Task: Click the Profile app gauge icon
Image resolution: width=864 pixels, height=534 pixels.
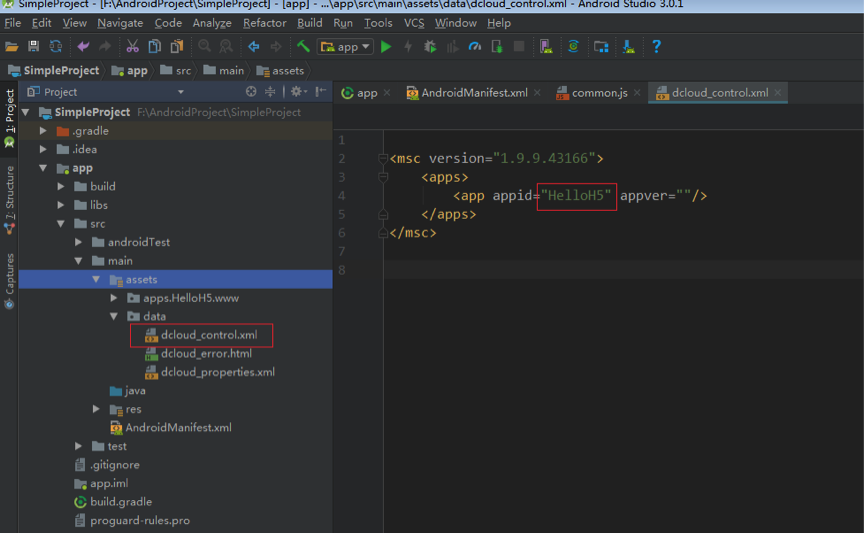Action: pos(474,47)
